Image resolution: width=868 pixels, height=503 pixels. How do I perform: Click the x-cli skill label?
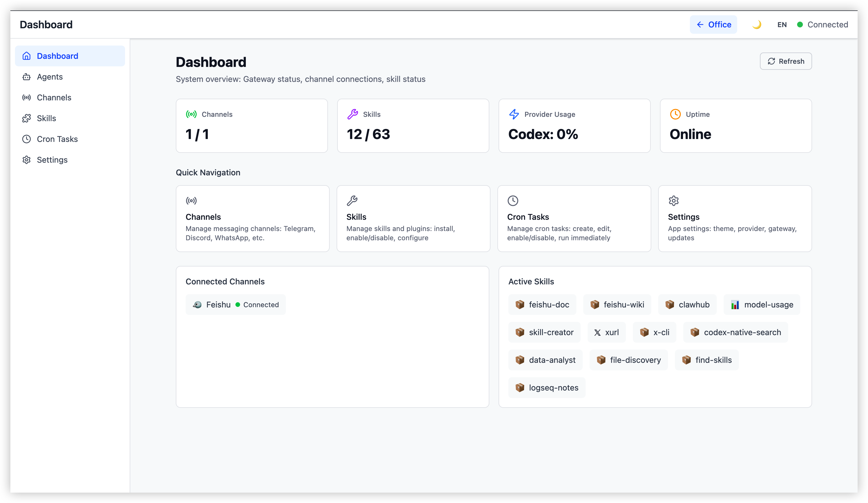click(661, 332)
